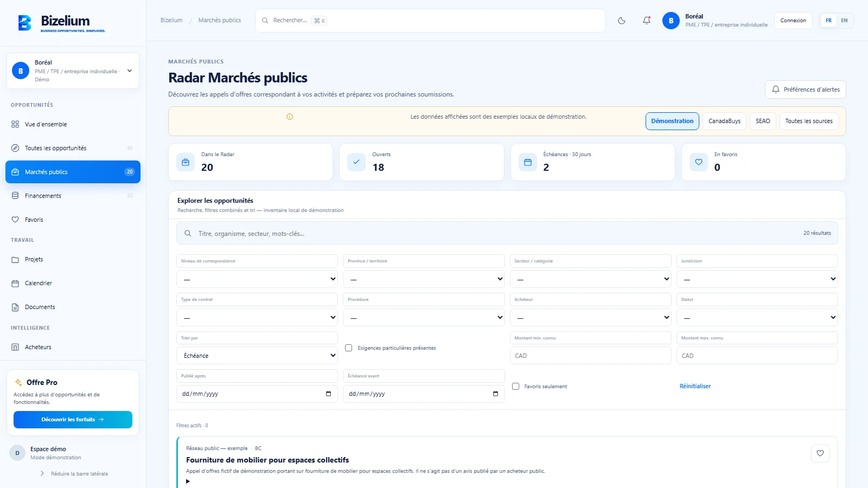Click Boréal avatar in top header

tap(671, 21)
